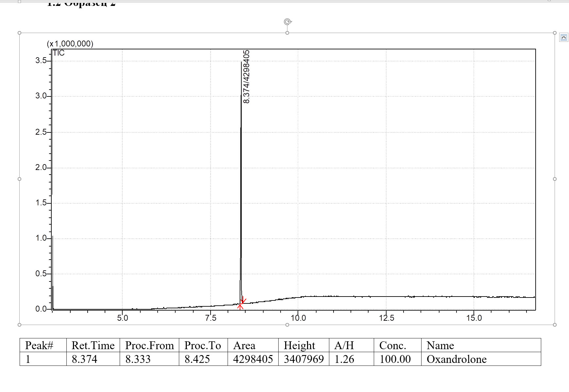Viewport: 569px width, 392px height.
Task: Open the Layout Options button beside the image
Action: (563, 38)
